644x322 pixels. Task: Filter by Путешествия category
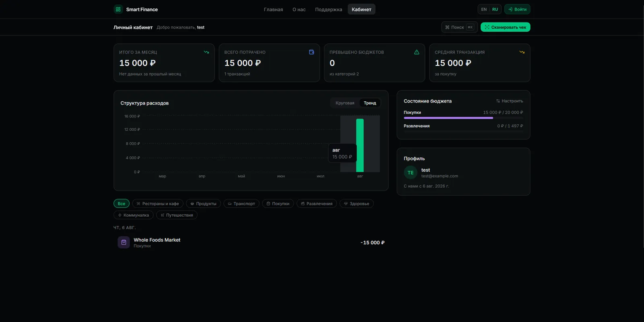coord(177,215)
